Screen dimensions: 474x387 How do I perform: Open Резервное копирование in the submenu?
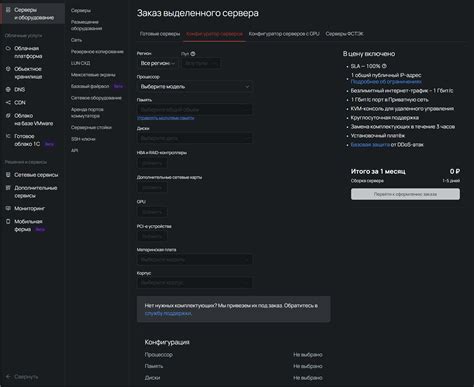click(x=97, y=52)
